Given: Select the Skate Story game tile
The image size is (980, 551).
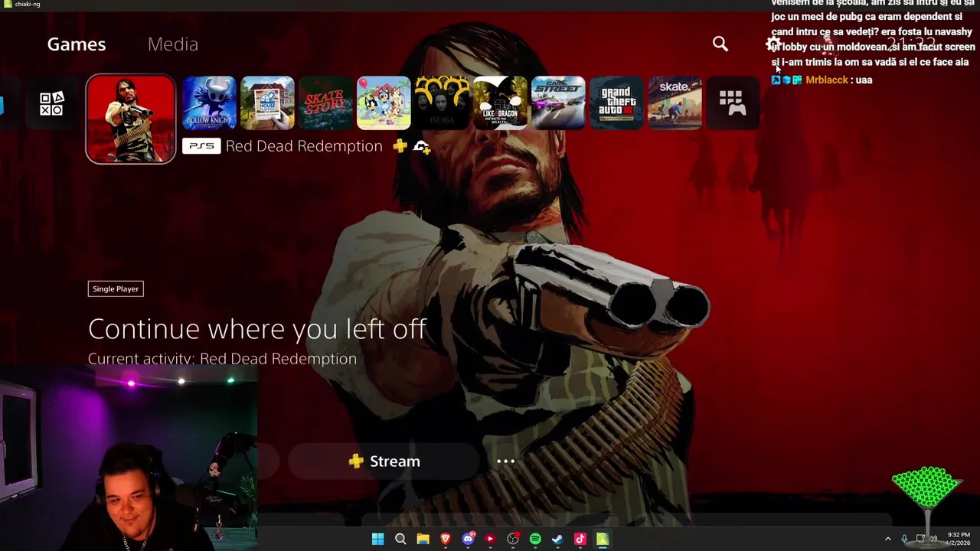Looking at the screenshot, I should point(325,103).
